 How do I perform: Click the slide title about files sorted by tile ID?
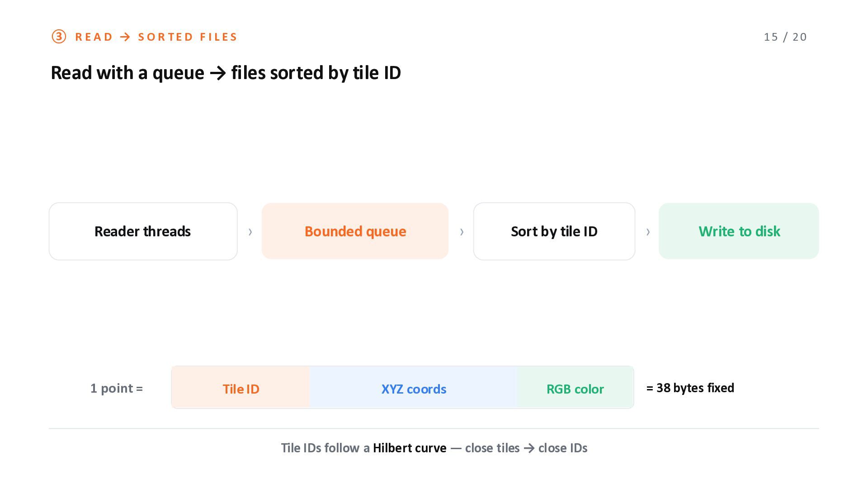coord(226,73)
